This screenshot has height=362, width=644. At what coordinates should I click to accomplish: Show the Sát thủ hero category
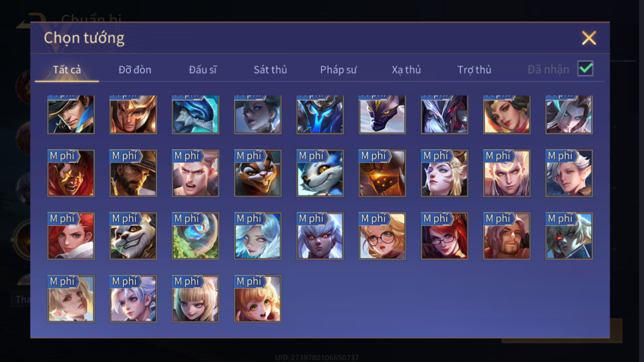(270, 69)
